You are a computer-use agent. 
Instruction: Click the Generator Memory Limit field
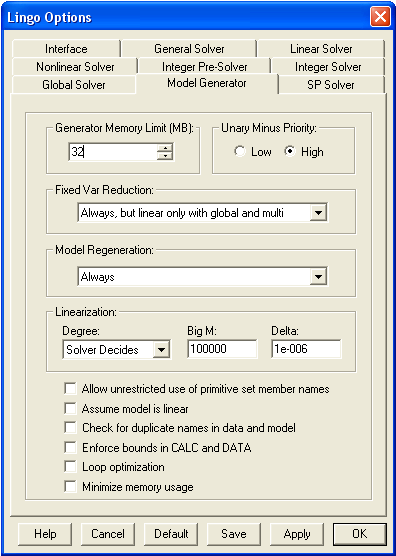[113, 152]
